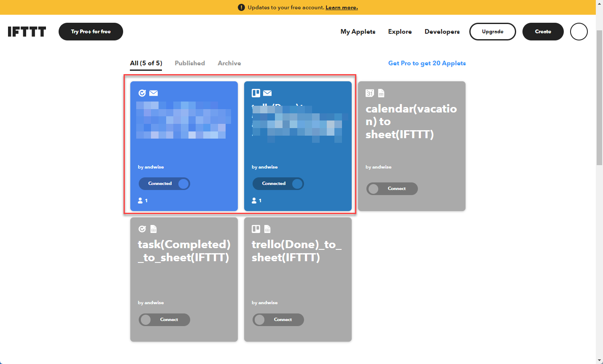Click sheets icon on task(Completed) applet
The width and height of the screenshot is (603, 364).
click(x=153, y=229)
